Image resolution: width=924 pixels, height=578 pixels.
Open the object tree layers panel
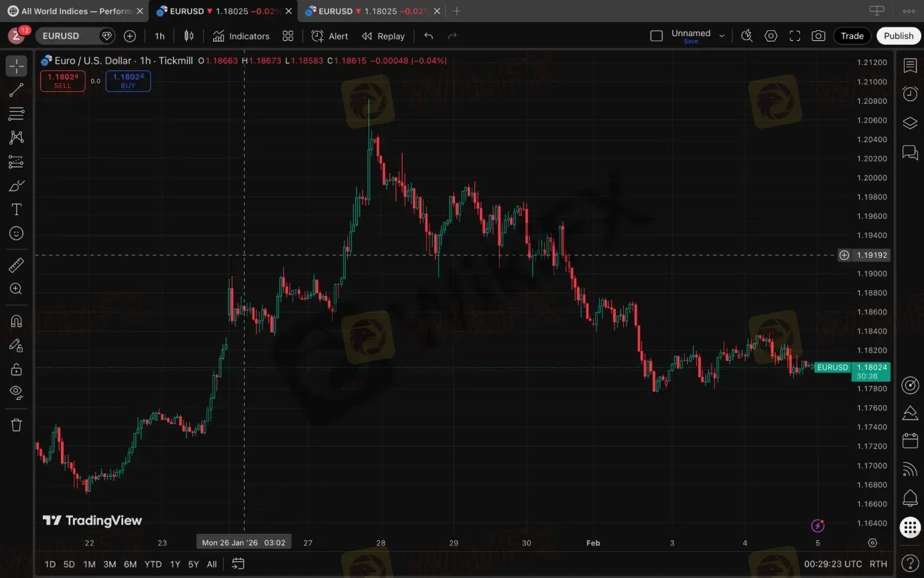point(910,123)
